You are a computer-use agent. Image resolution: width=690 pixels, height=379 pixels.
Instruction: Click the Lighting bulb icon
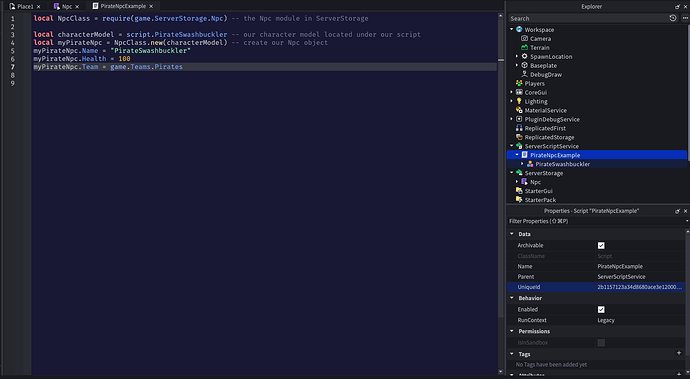(x=519, y=101)
